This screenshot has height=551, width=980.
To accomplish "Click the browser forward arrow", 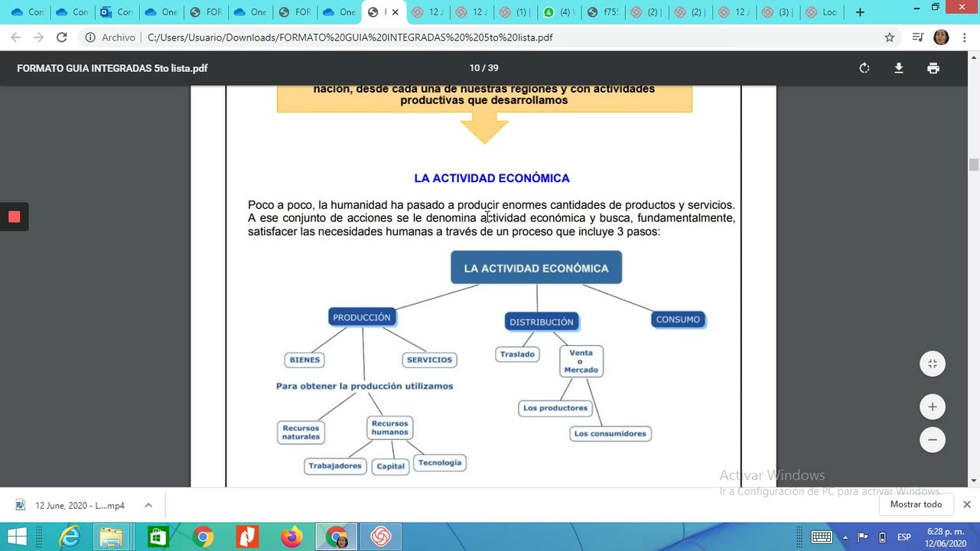I will coord(39,37).
